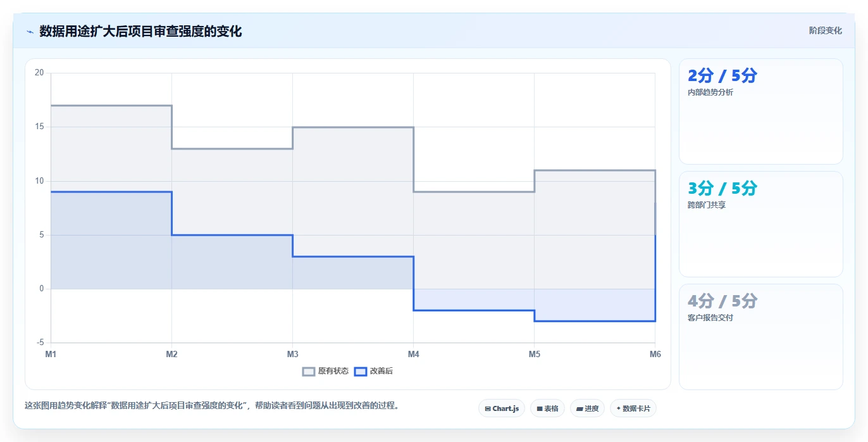
Task: Open the 客户报告交付 score card
Action: point(760,337)
